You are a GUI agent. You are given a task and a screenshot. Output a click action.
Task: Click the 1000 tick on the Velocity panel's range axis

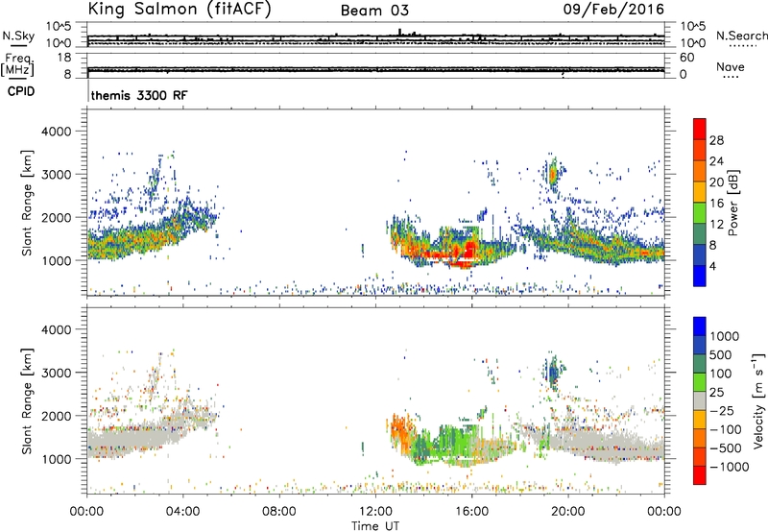click(x=56, y=459)
